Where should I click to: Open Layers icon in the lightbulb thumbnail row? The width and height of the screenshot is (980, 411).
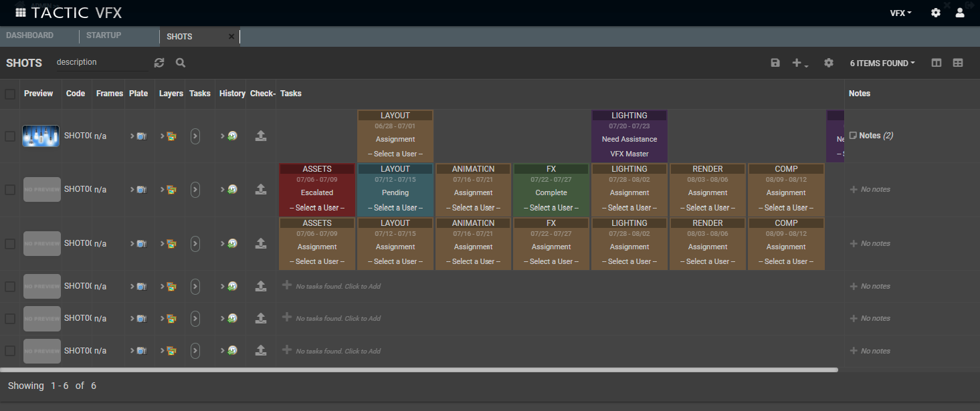171,136
